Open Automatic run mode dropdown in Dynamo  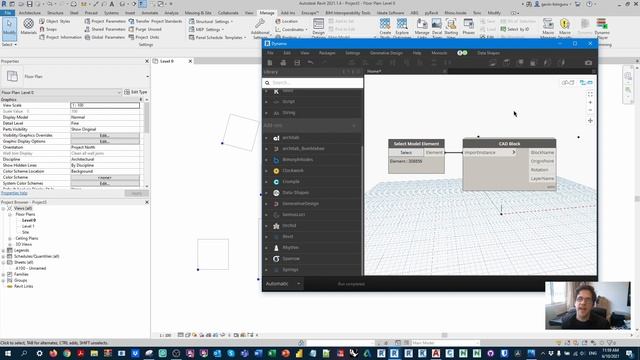pyautogui.click(x=283, y=284)
